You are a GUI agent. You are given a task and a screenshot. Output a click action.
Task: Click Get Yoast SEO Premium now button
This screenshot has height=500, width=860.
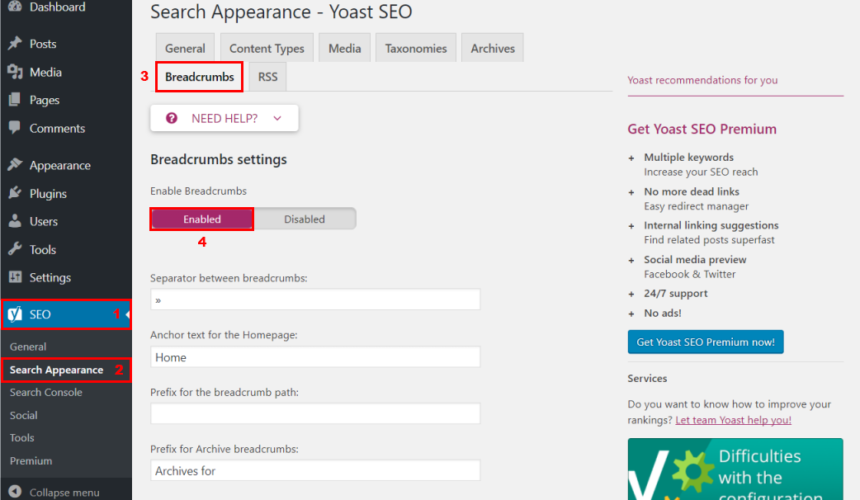click(x=705, y=342)
